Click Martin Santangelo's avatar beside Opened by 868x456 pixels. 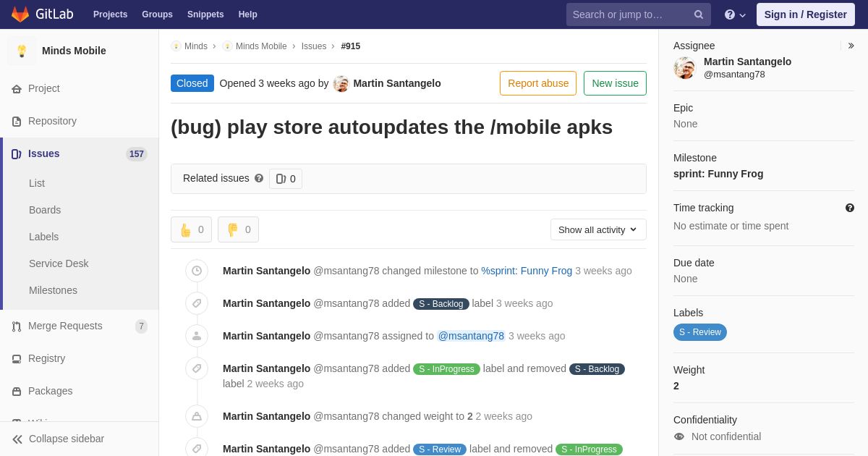tap(341, 83)
